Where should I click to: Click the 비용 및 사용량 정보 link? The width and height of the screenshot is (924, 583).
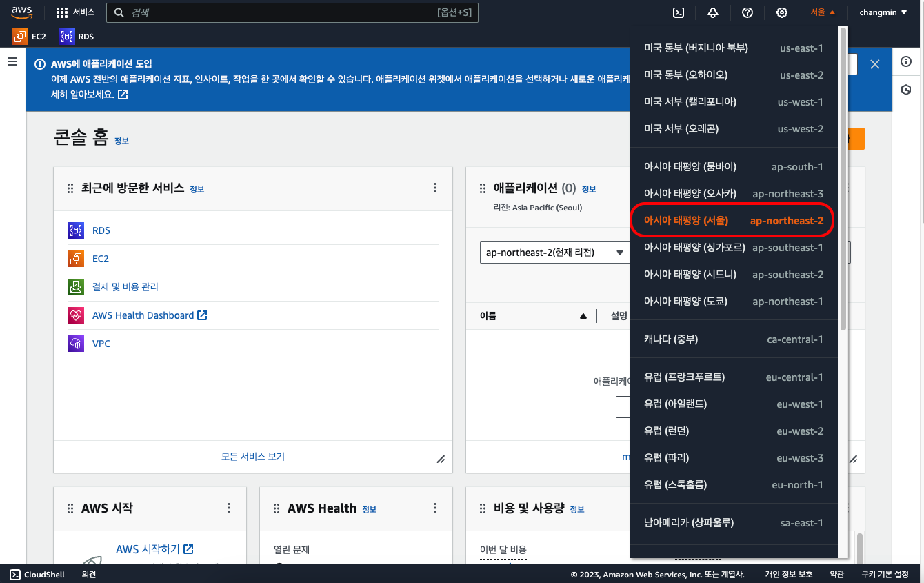[577, 509]
